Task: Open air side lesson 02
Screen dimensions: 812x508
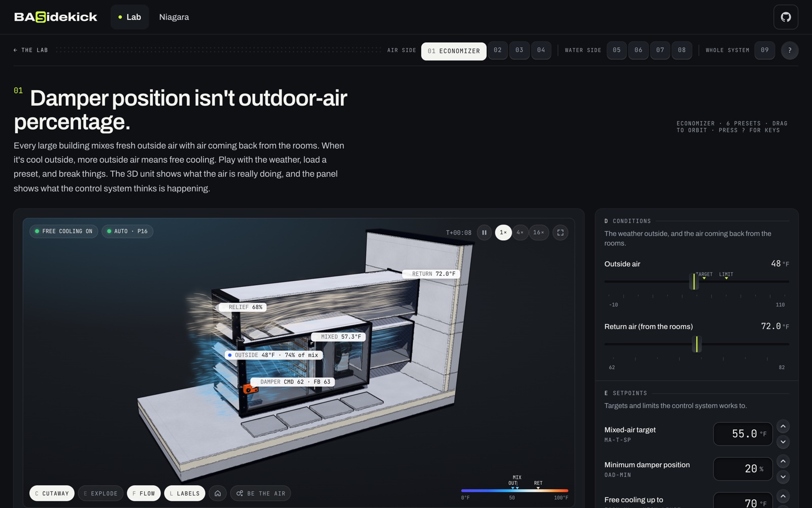Action: click(x=498, y=50)
